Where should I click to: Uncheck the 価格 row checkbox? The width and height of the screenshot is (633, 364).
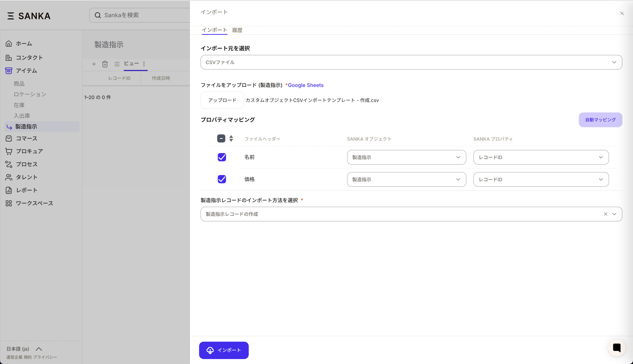(x=222, y=179)
